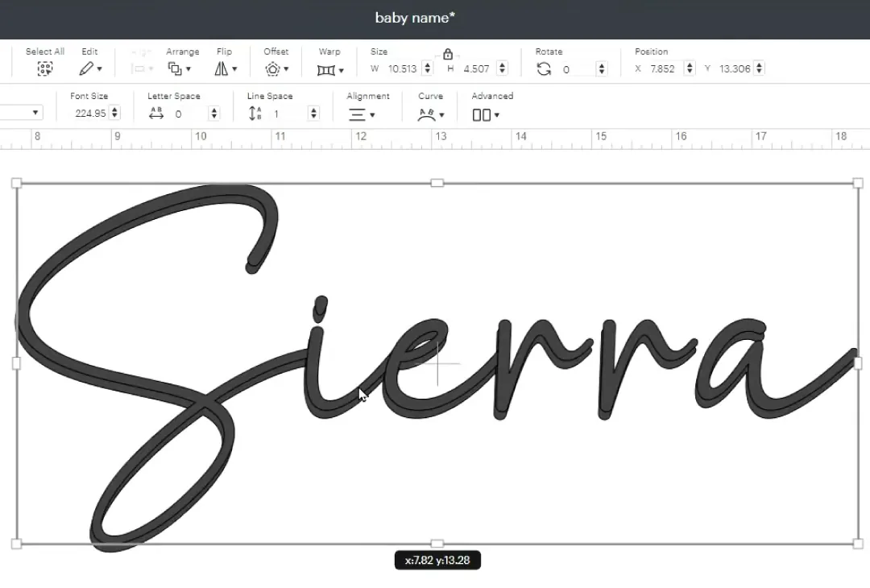Click the top-right selection handle

pyautogui.click(x=858, y=183)
